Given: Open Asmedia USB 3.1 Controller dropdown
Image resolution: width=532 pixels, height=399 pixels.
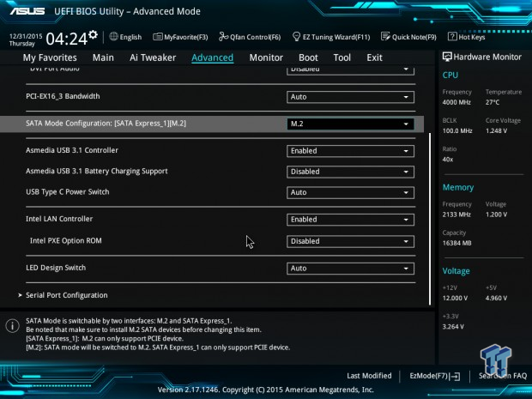Looking at the screenshot, I should pos(350,151).
